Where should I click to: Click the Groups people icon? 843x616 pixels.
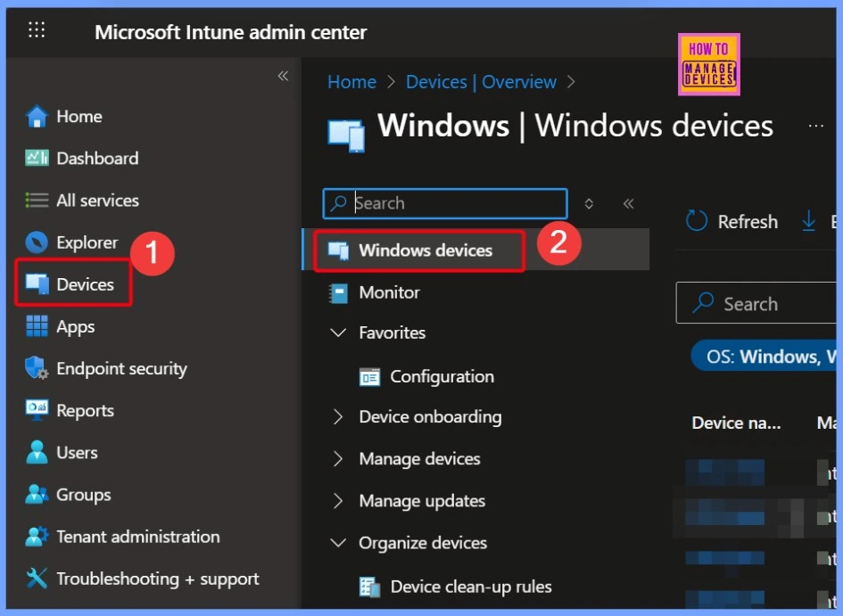[x=37, y=494]
